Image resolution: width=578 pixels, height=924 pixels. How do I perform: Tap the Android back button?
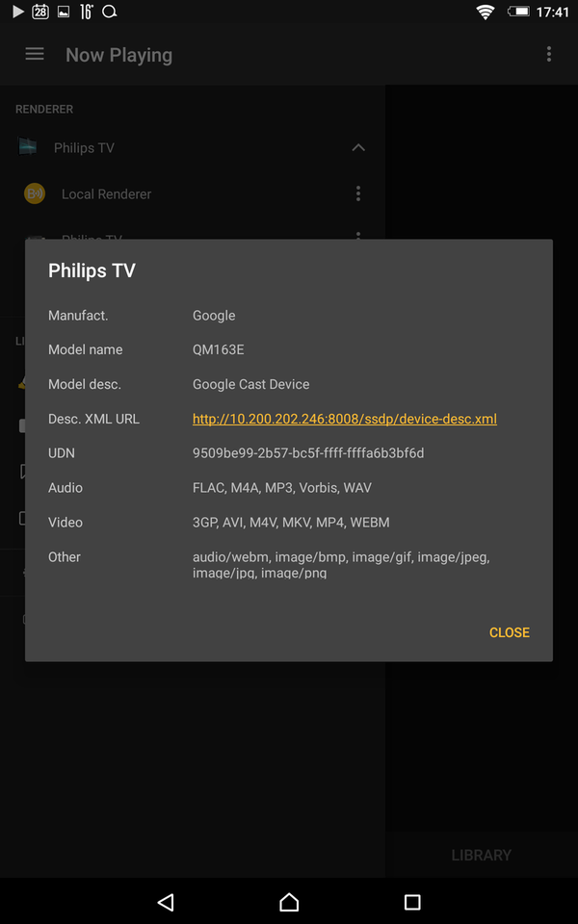(x=166, y=902)
